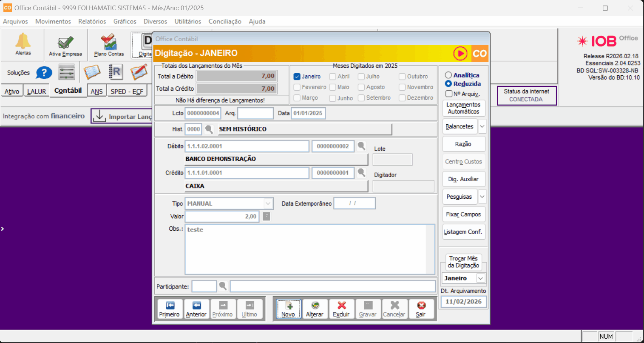Image resolution: width=644 pixels, height=343 pixels.
Task: Click the blue question mark help icon
Action: (x=44, y=73)
